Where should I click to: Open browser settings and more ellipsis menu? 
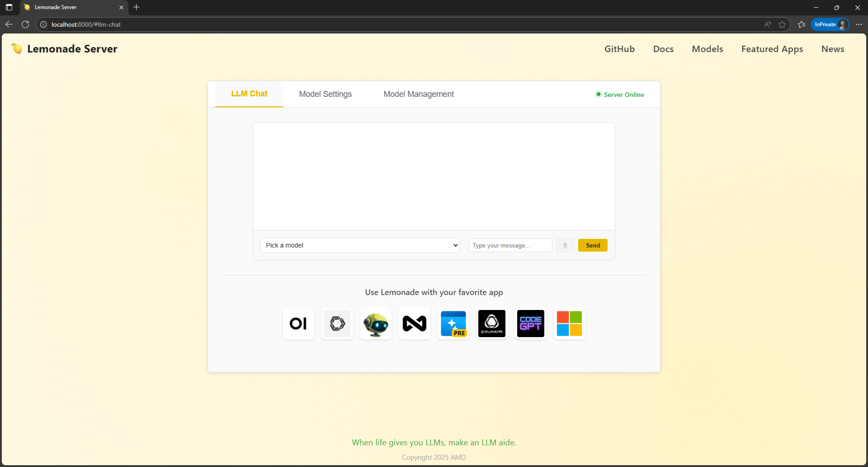tap(859, 24)
